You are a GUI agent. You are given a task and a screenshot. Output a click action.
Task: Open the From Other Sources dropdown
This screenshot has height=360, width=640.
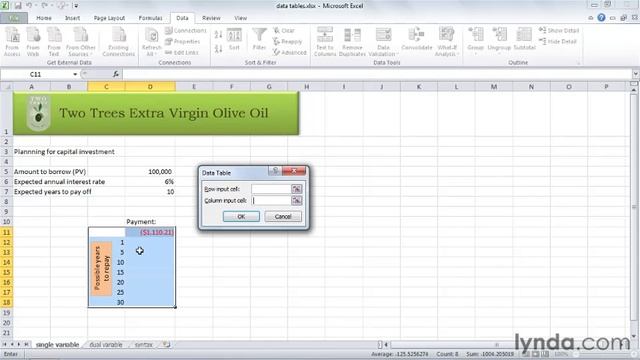click(80, 42)
